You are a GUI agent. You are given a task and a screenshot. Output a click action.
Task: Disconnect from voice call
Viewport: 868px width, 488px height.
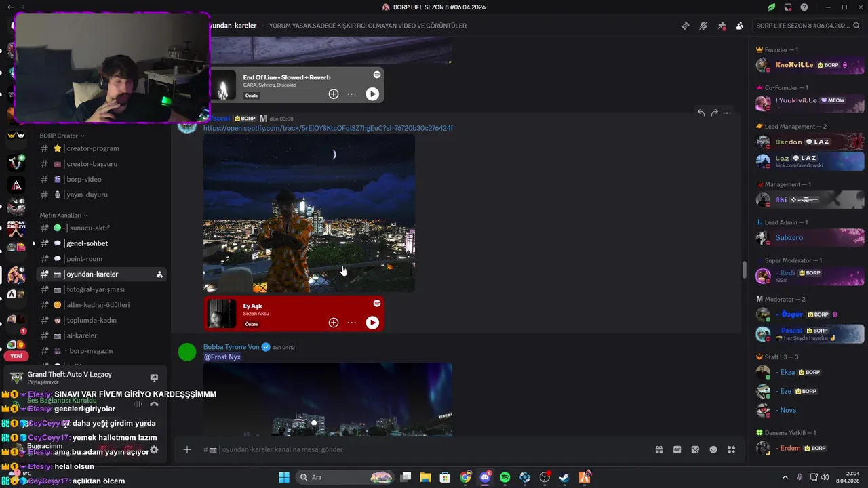tap(154, 404)
